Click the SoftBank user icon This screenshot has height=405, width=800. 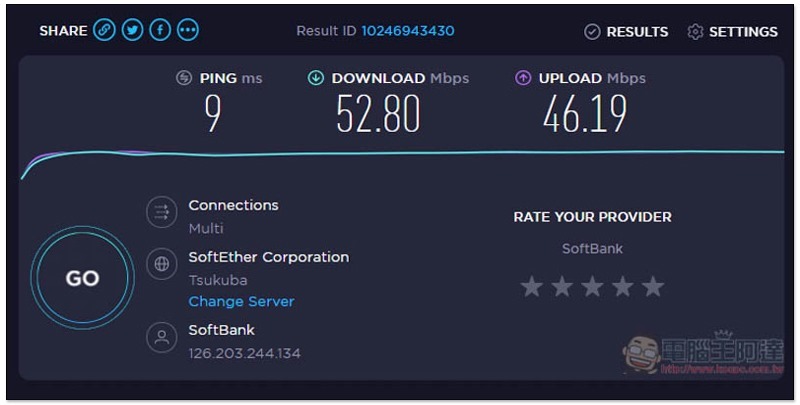click(x=162, y=337)
